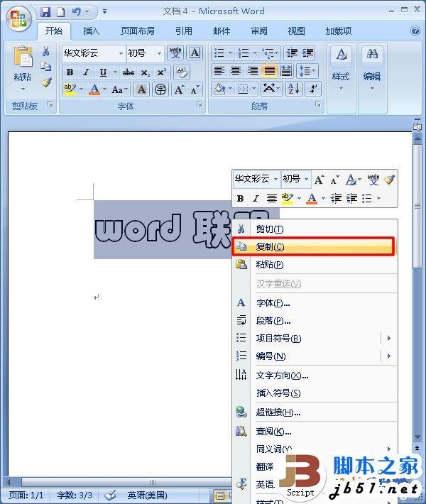Click the Grow Font icon on the mini toolbar
Viewport: 426px width, 504px height.
pyautogui.click(x=319, y=180)
